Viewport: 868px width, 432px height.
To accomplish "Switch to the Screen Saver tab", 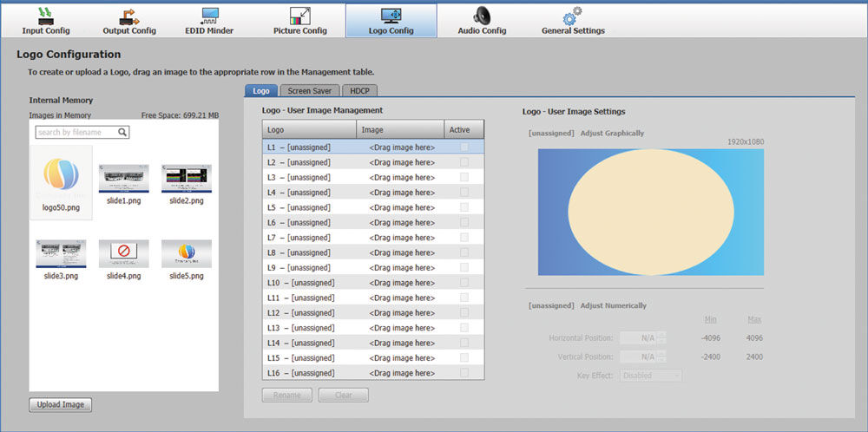I will pyautogui.click(x=310, y=90).
